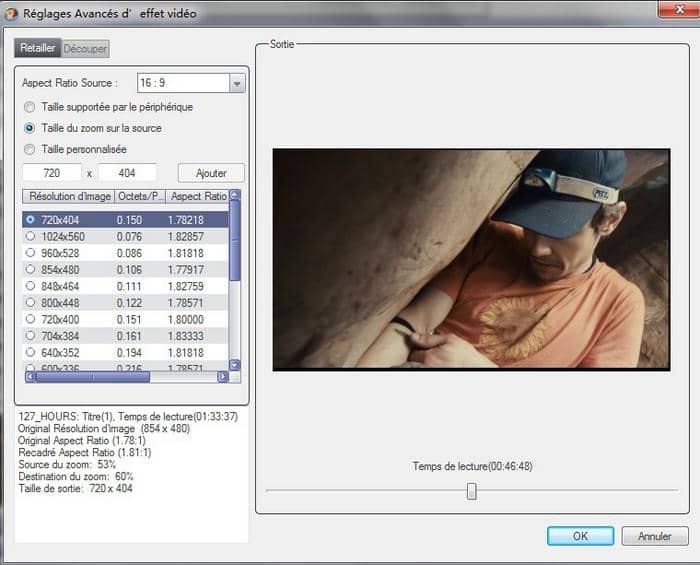Click the 1.82857 aspect ratio value
The image size is (700, 565).
(186, 237)
